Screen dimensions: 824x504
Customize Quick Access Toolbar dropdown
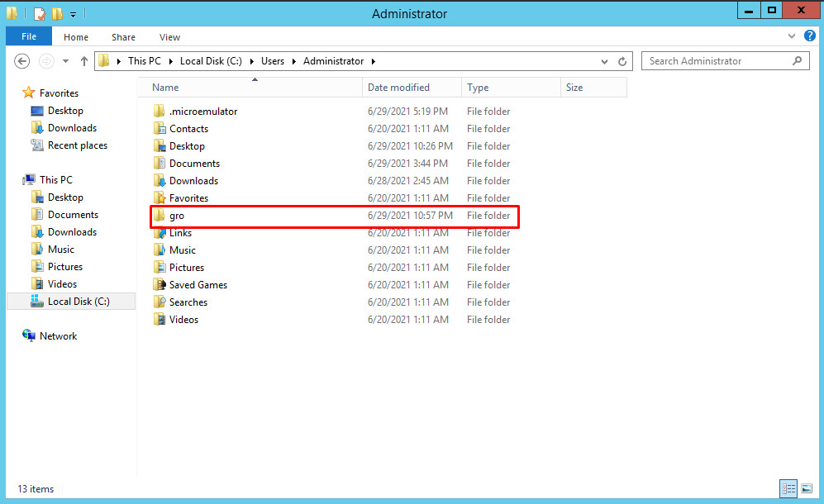click(73, 14)
